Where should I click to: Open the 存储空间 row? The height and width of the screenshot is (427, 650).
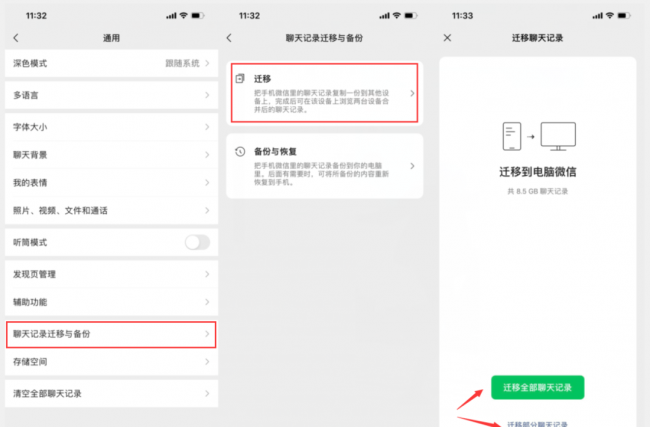111,362
